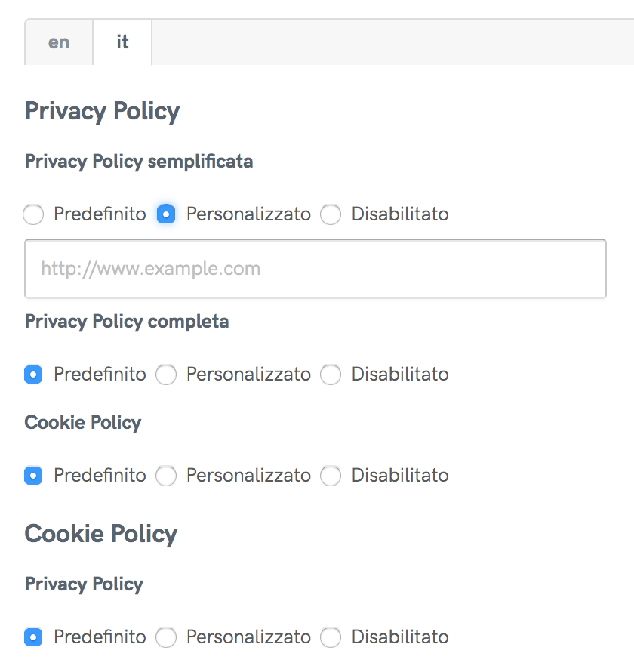
Task: Select Disabilitato under Cookie Policy's Privacy Policy
Action: (331, 637)
